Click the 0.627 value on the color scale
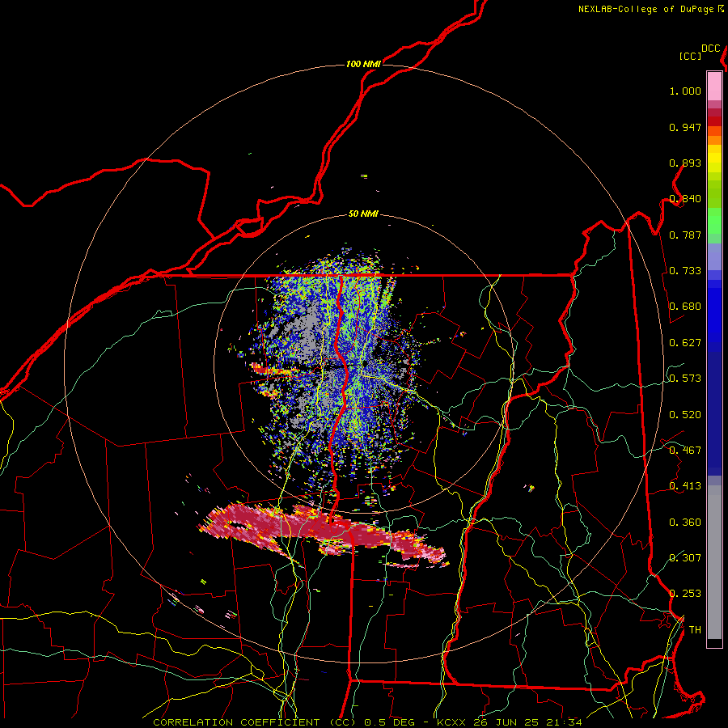This screenshot has width=728, height=728. pyautogui.click(x=685, y=342)
